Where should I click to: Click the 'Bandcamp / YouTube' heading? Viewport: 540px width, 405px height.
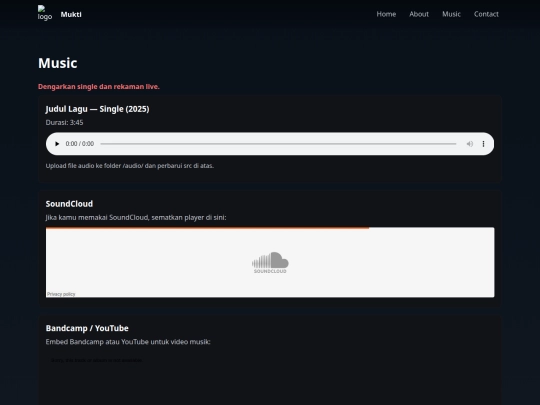click(87, 328)
